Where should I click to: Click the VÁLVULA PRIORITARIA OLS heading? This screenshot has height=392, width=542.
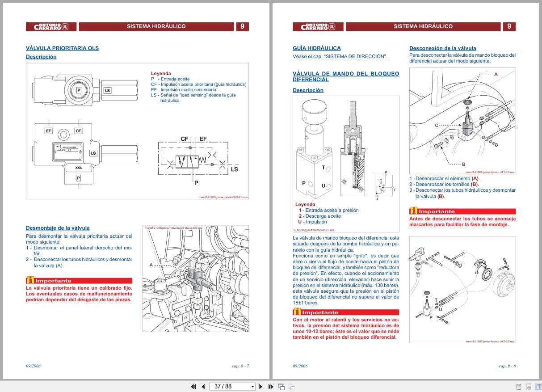tap(63, 48)
